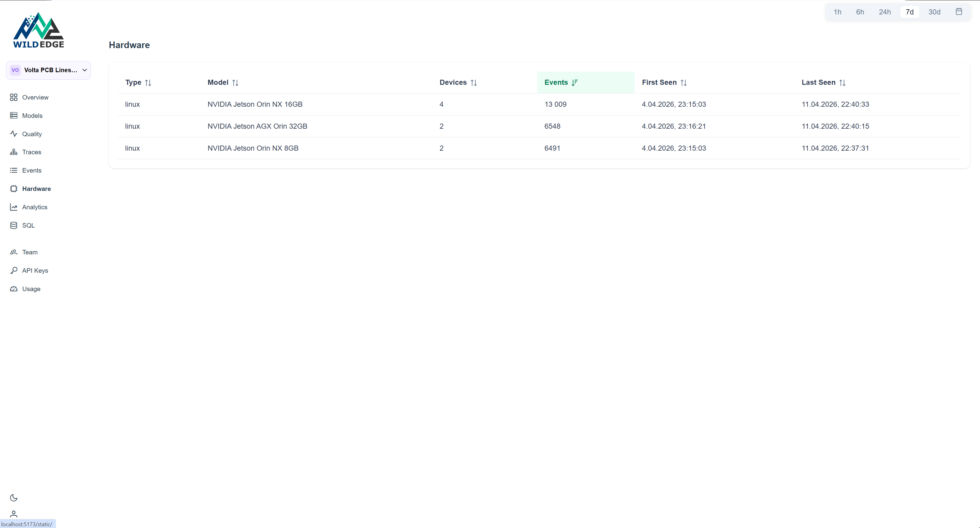Select the 30d time range
The width and height of the screenshot is (980, 528).
(x=934, y=12)
